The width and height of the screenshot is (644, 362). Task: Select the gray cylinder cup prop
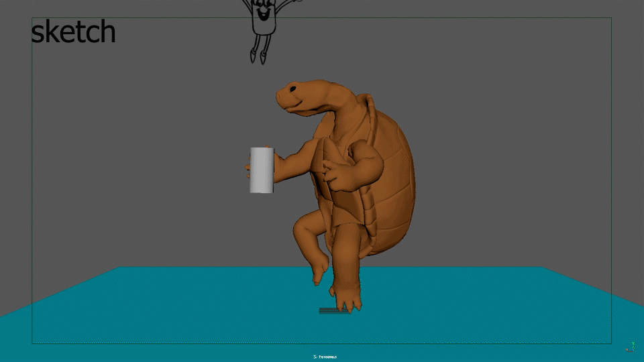(262, 170)
